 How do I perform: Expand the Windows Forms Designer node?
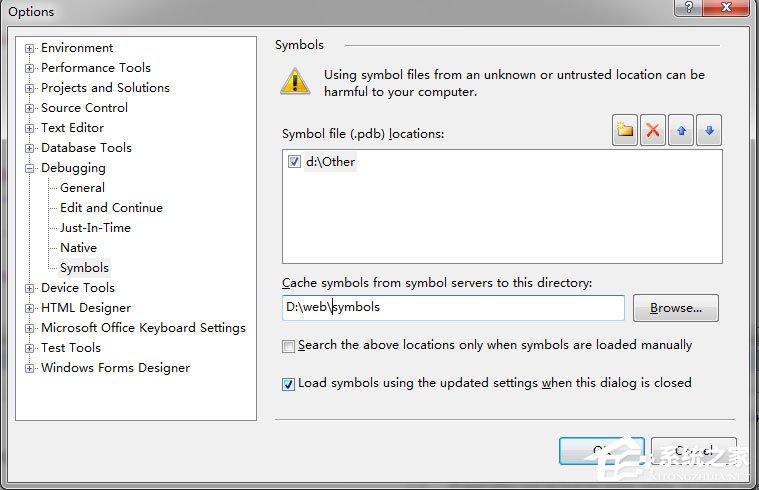click(x=30, y=368)
